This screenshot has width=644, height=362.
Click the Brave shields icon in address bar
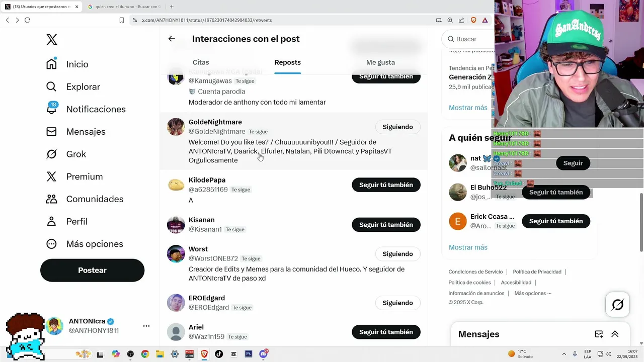point(473,20)
